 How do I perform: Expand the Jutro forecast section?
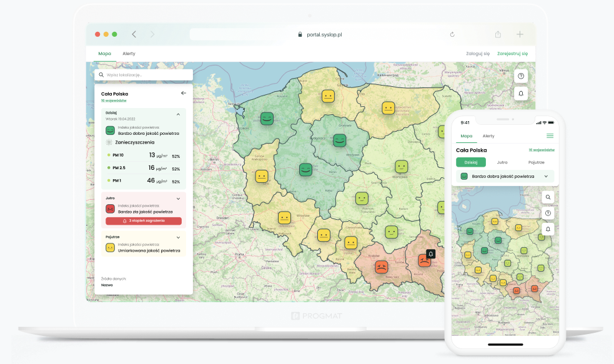[x=178, y=199]
